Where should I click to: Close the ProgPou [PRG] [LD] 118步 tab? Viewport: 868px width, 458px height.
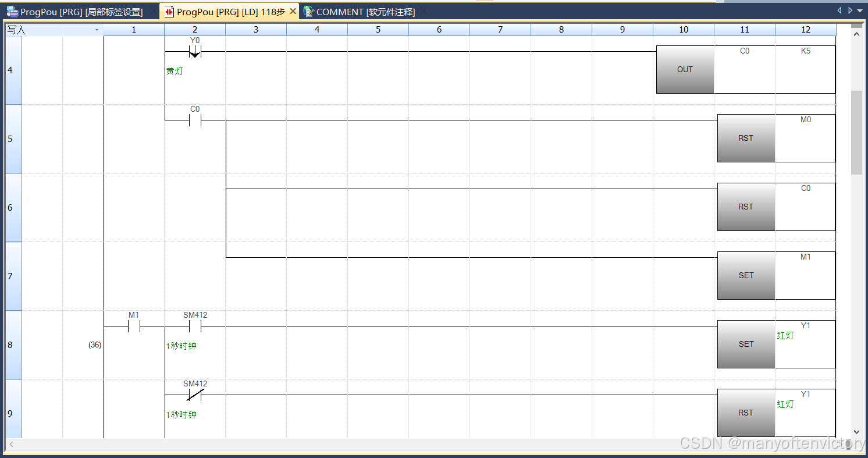coord(293,12)
